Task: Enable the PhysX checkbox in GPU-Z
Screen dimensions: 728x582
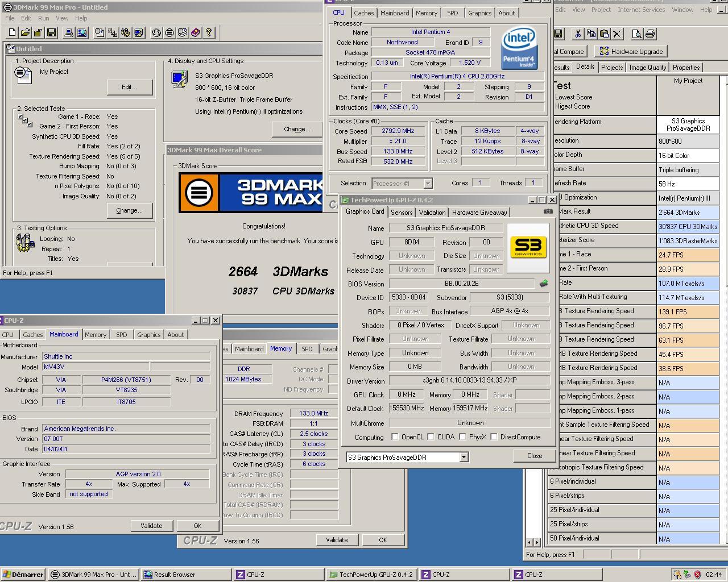Action: [x=462, y=437]
